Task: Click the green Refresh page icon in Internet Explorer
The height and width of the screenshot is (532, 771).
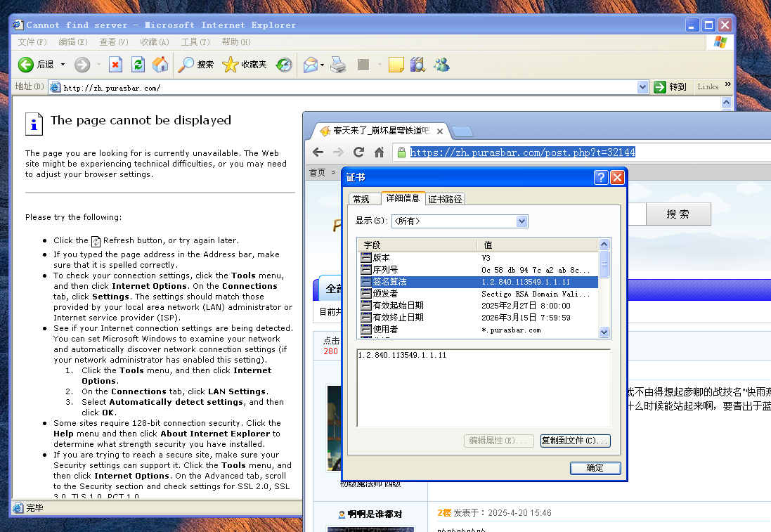Action: (138, 65)
